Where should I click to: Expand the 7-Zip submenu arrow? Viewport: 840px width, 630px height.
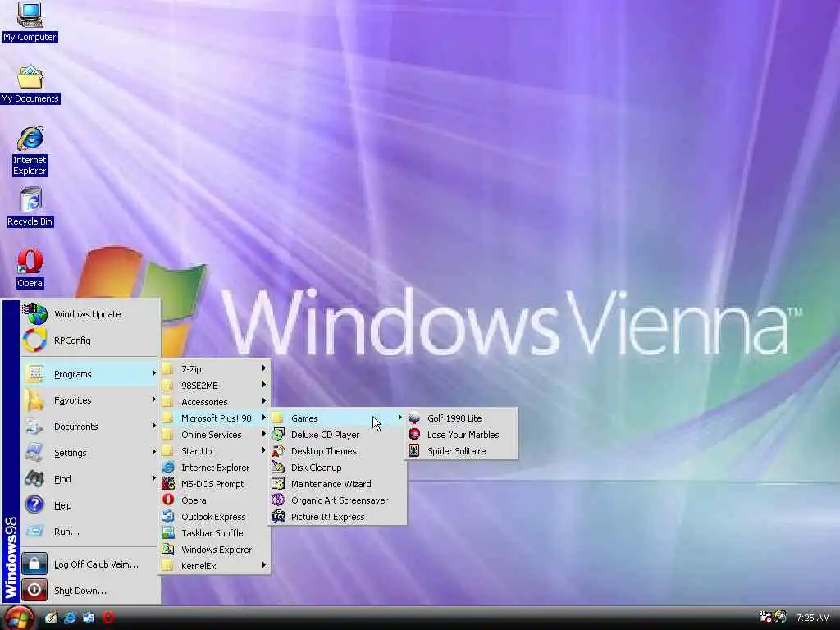coord(263,368)
